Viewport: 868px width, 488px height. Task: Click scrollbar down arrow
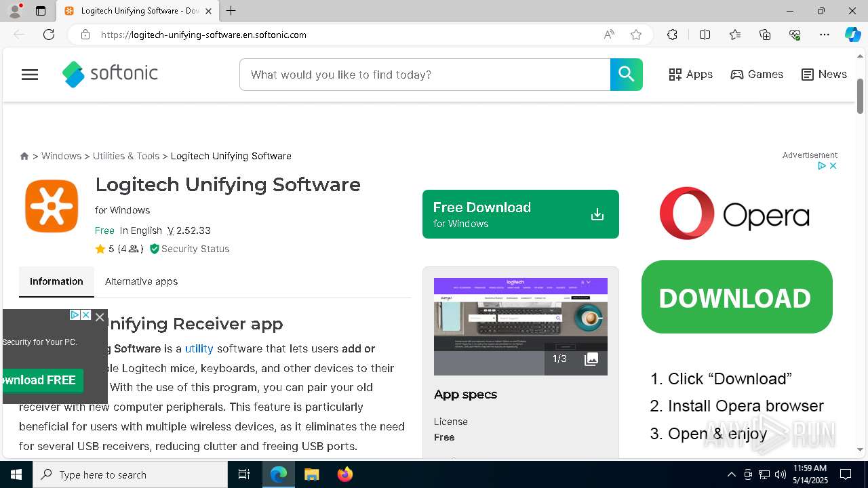coord(860,449)
